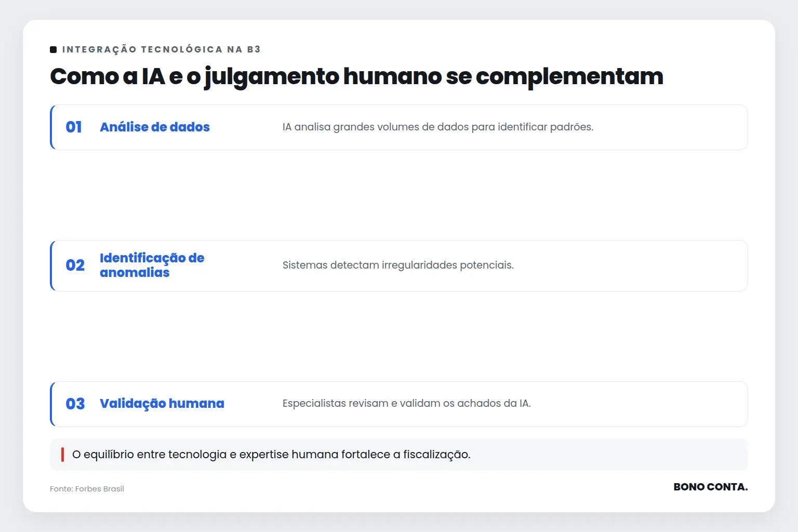Select the headline 'Como a IA e o julgamento humano se complementam'
Viewport: 798px width, 532px height.
pos(356,76)
